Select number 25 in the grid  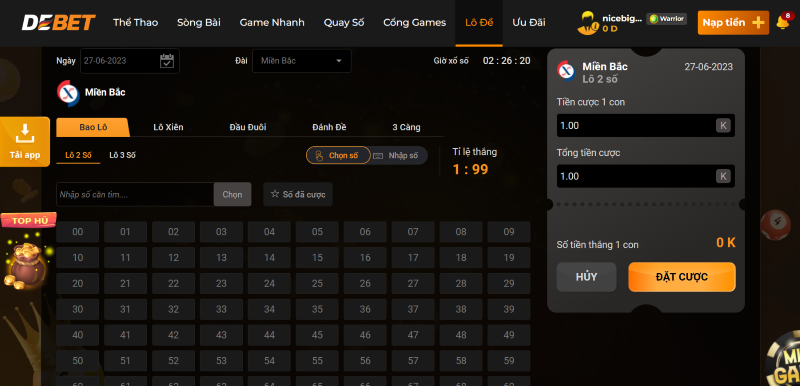[x=317, y=284]
